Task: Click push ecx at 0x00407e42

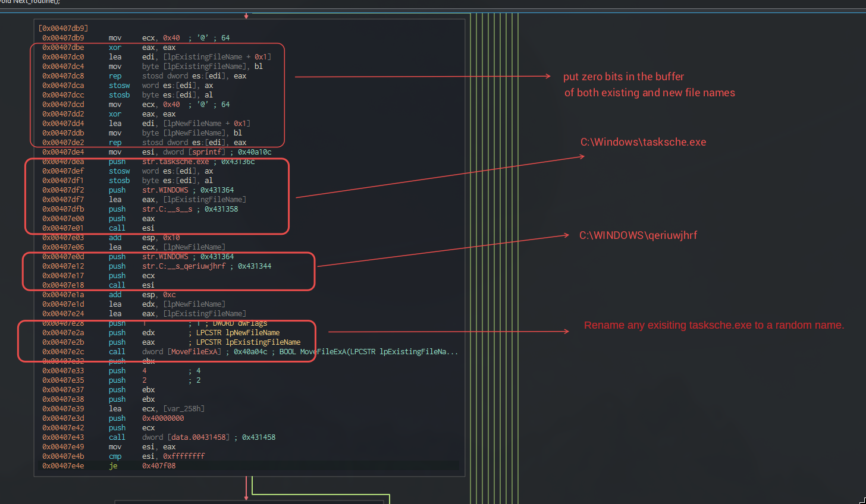Action: point(98,427)
